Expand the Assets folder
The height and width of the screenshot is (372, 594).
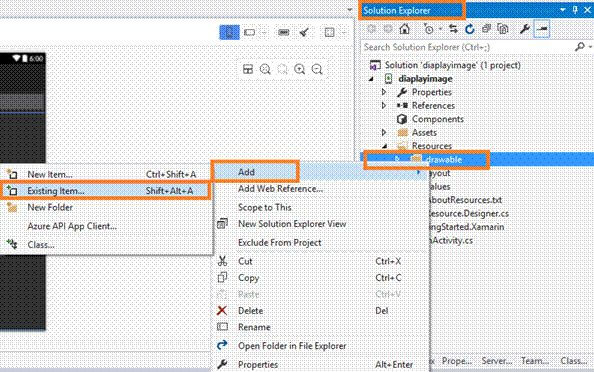[384, 132]
